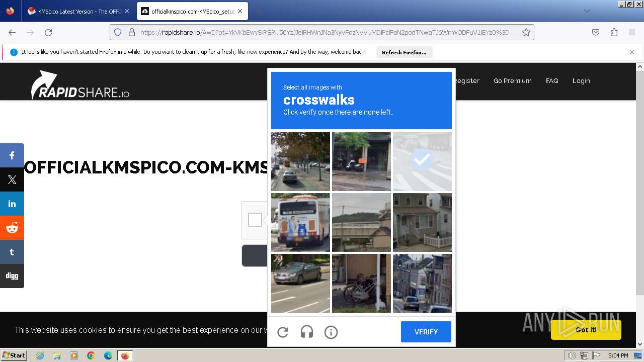
Task: Deselect the checked crosswalk tile
Action: (422, 161)
